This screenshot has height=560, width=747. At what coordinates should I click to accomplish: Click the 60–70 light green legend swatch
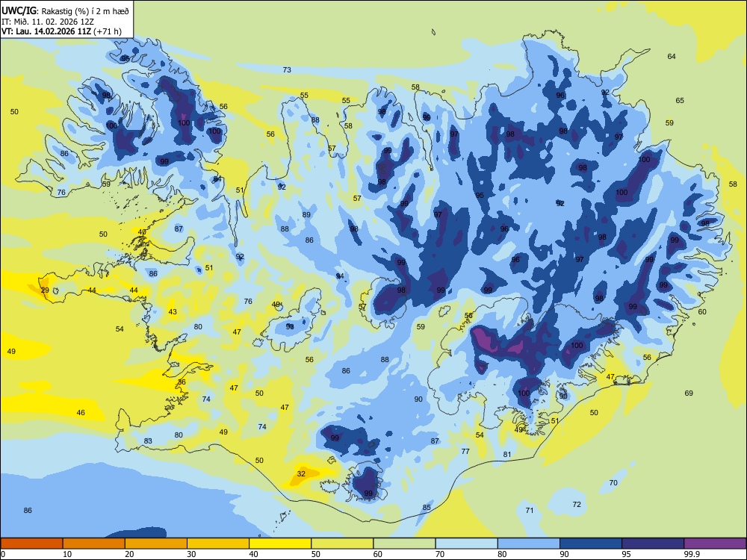click(x=404, y=544)
